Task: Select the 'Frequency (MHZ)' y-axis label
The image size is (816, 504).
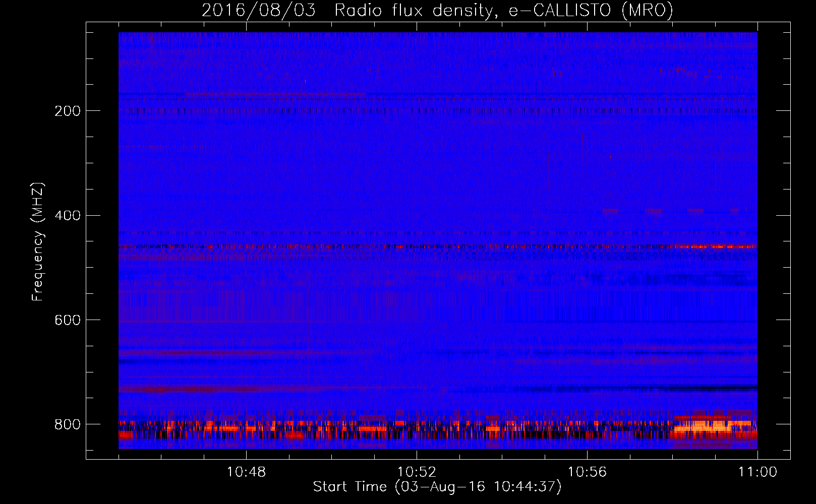Action: (37, 241)
